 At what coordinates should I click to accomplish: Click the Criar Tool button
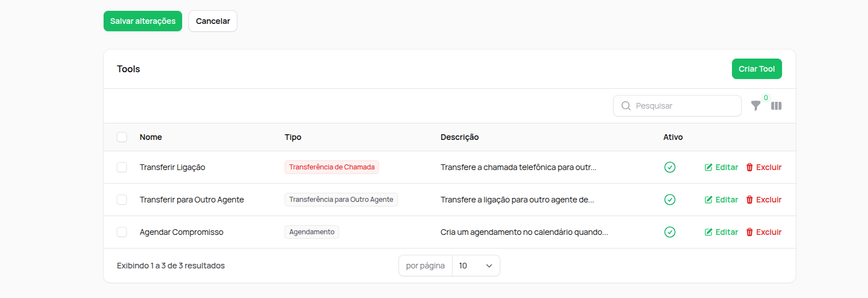[757, 69]
